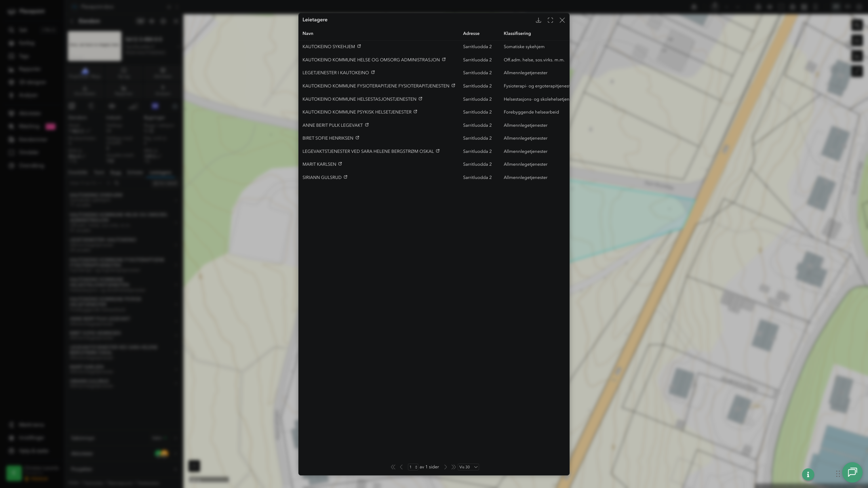Open external link icon for Helsestasjonstjenesten row

(420, 99)
